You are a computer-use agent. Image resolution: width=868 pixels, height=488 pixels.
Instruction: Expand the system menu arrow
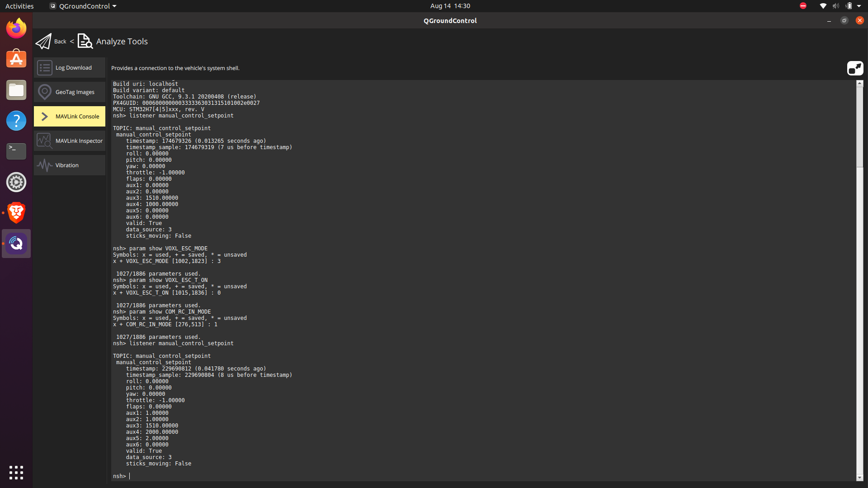859,6
